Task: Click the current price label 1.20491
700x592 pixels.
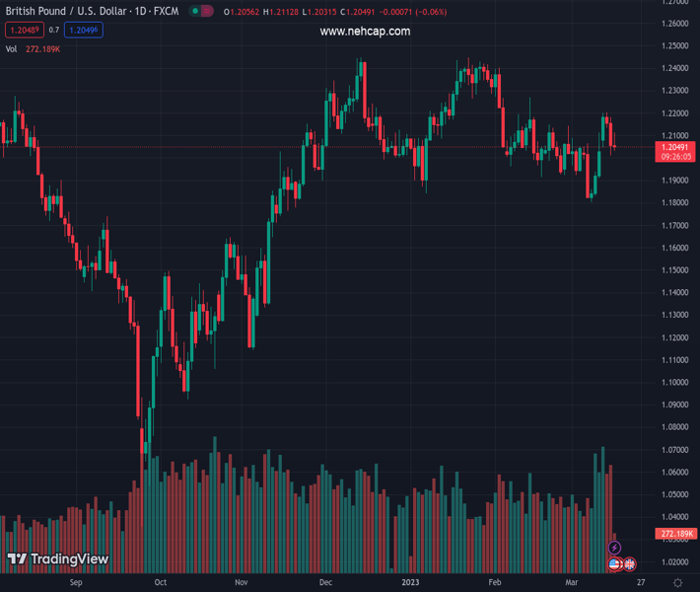Action: tap(675, 147)
